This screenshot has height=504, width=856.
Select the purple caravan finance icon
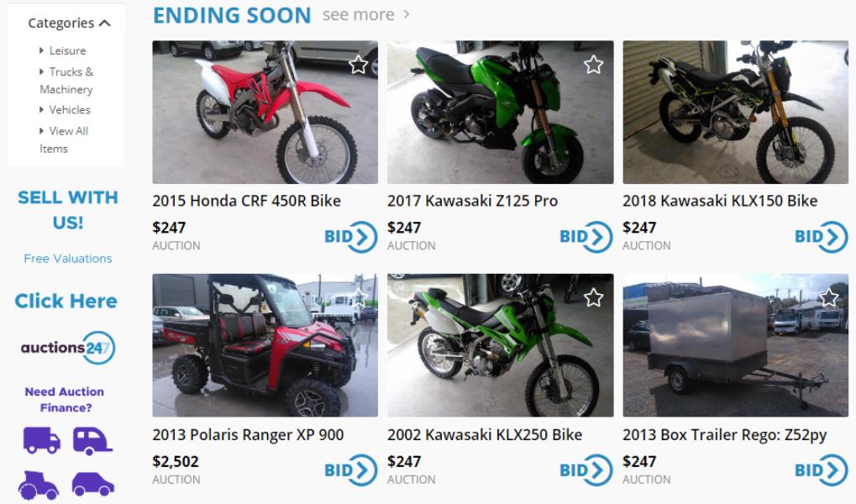click(92, 441)
